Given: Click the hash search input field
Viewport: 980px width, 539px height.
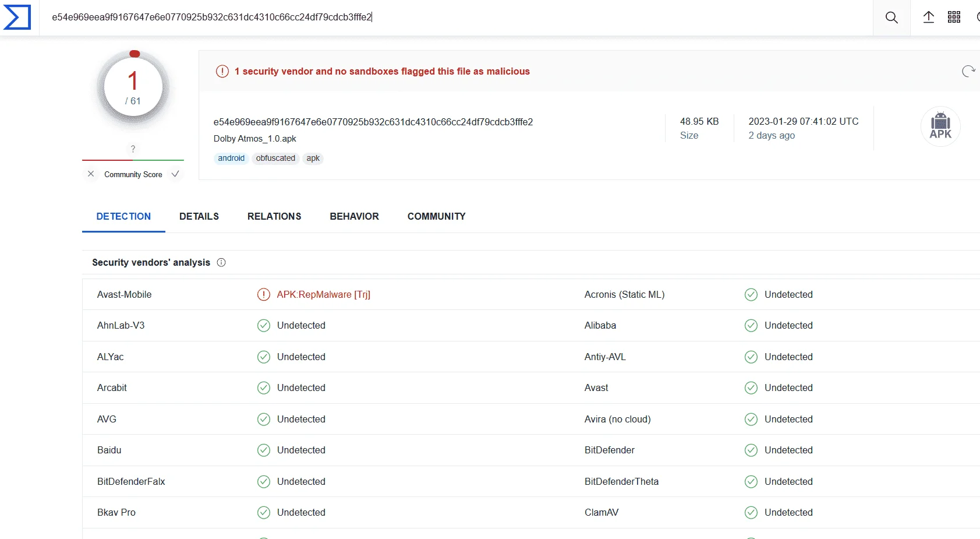Looking at the screenshot, I should coord(456,17).
